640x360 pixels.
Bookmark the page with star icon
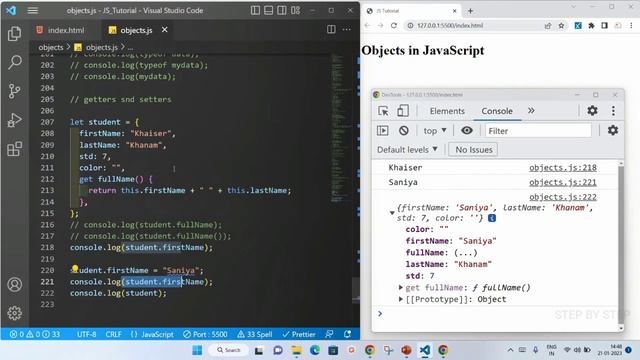pos(561,25)
